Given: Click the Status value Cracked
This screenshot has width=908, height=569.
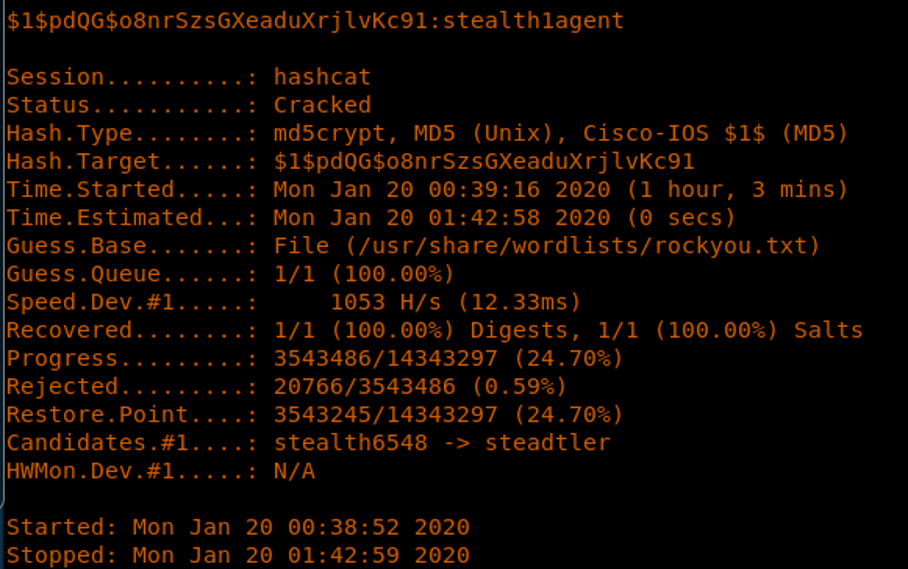Looking at the screenshot, I should pyautogui.click(x=322, y=105).
